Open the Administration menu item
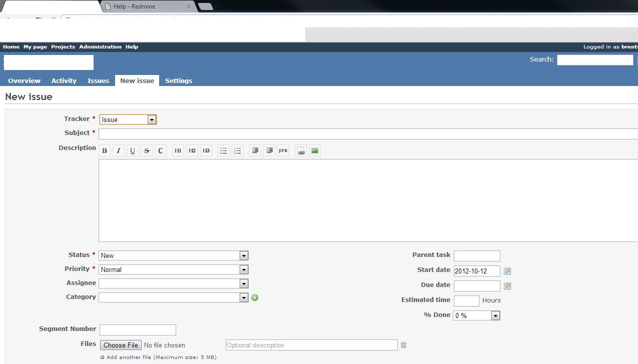 pos(100,46)
